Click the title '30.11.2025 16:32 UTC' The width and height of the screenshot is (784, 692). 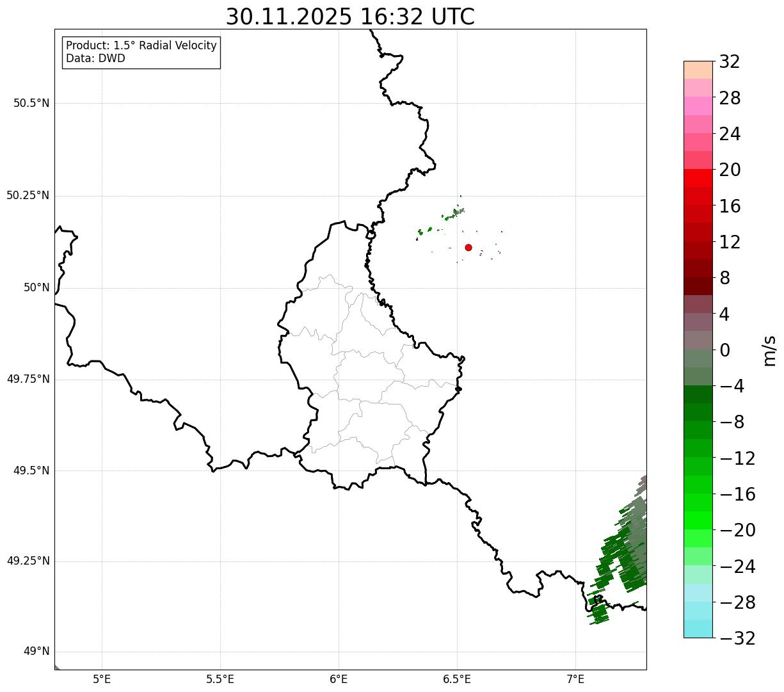click(x=350, y=17)
